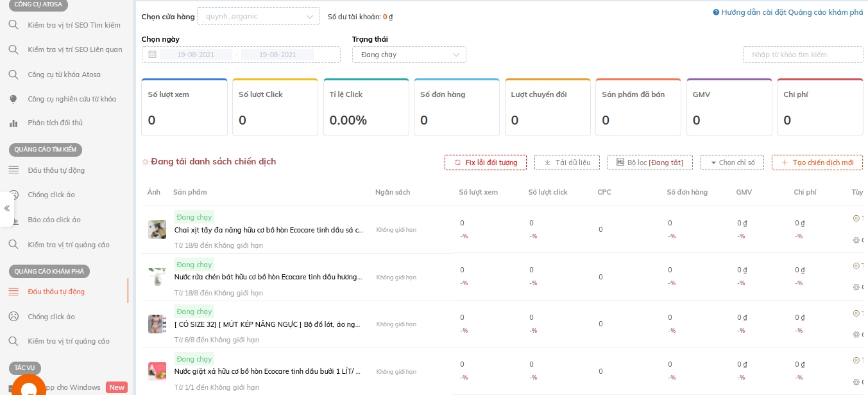Click the help icon beside Hướng dẫn cài đặt
868x395 pixels.
coord(716,12)
